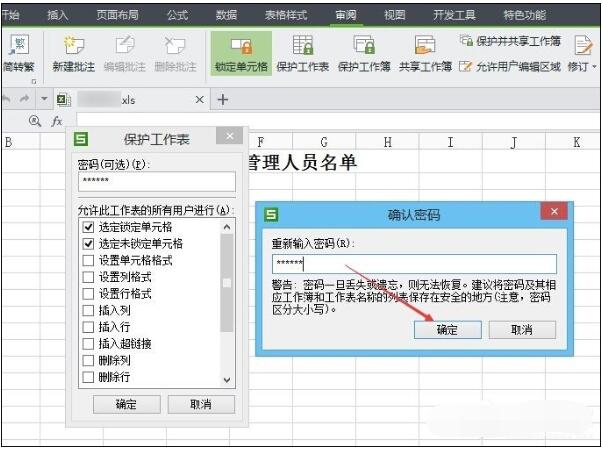
Task: Open 保护工作簿 in the ribbon
Action: [364, 54]
